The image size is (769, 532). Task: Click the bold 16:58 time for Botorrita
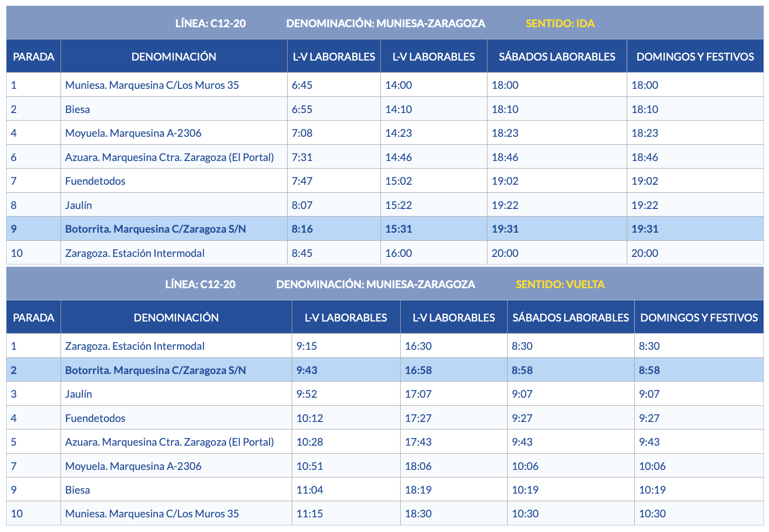(418, 370)
